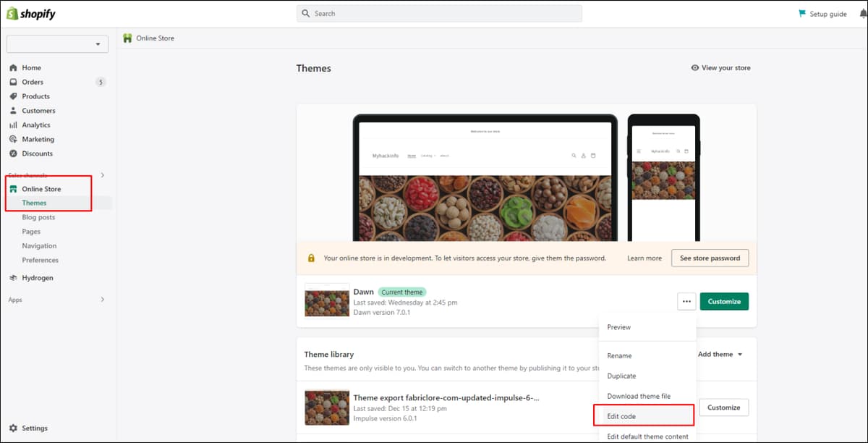
Task: Open the store selector dropdown
Action: pyautogui.click(x=57, y=44)
